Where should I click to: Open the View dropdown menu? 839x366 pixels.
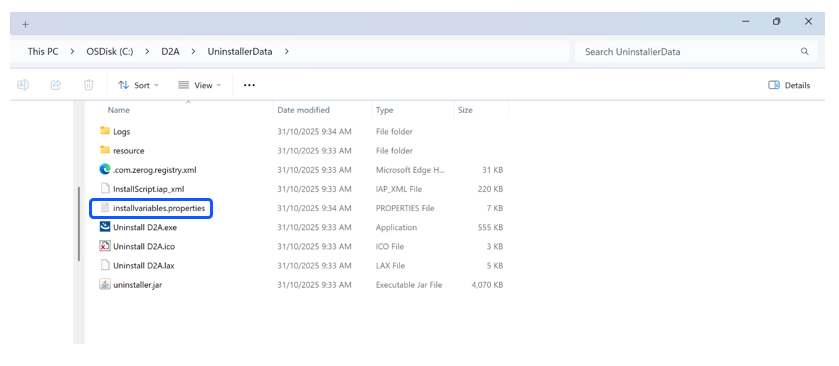click(199, 85)
